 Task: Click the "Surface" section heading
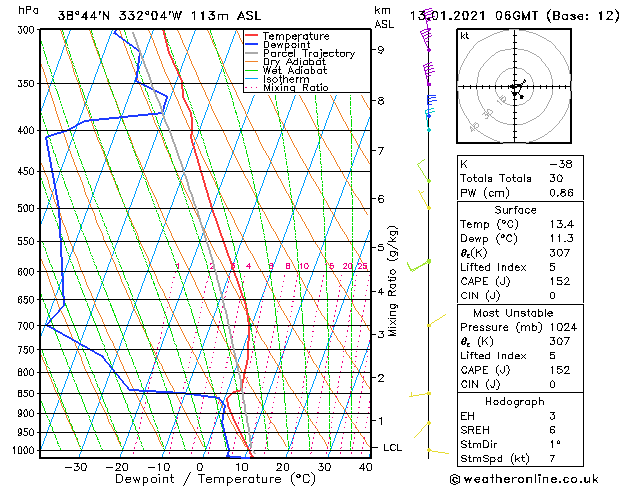pyautogui.click(x=515, y=210)
